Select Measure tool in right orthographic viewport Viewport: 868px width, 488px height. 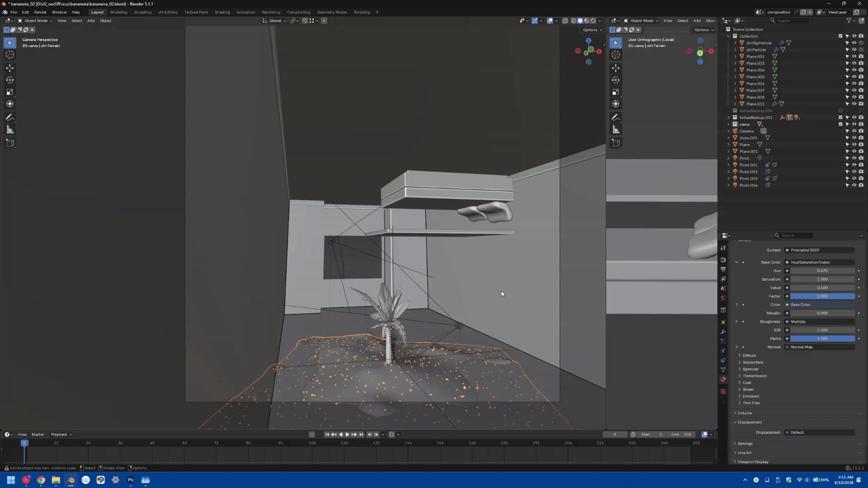point(616,130)
